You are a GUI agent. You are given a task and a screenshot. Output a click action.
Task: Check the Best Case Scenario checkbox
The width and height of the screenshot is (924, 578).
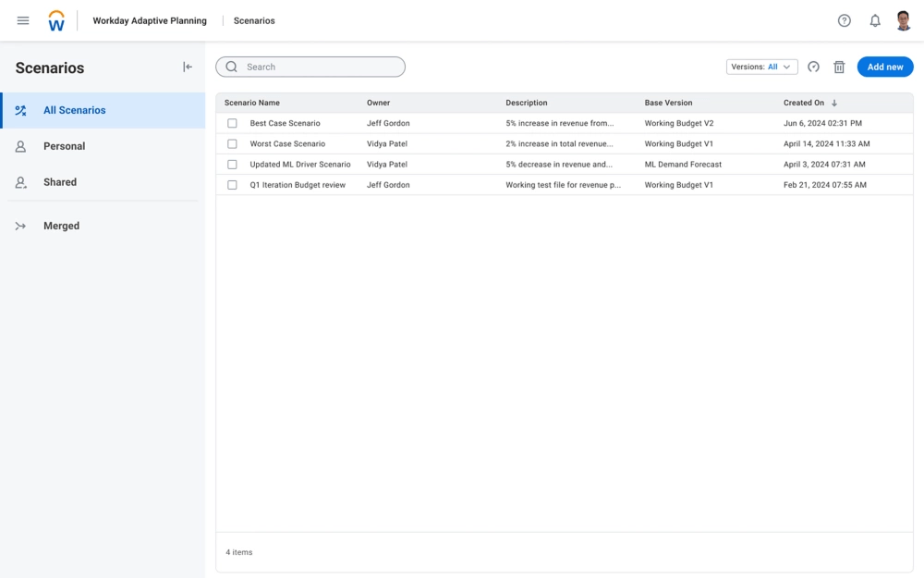232,123
